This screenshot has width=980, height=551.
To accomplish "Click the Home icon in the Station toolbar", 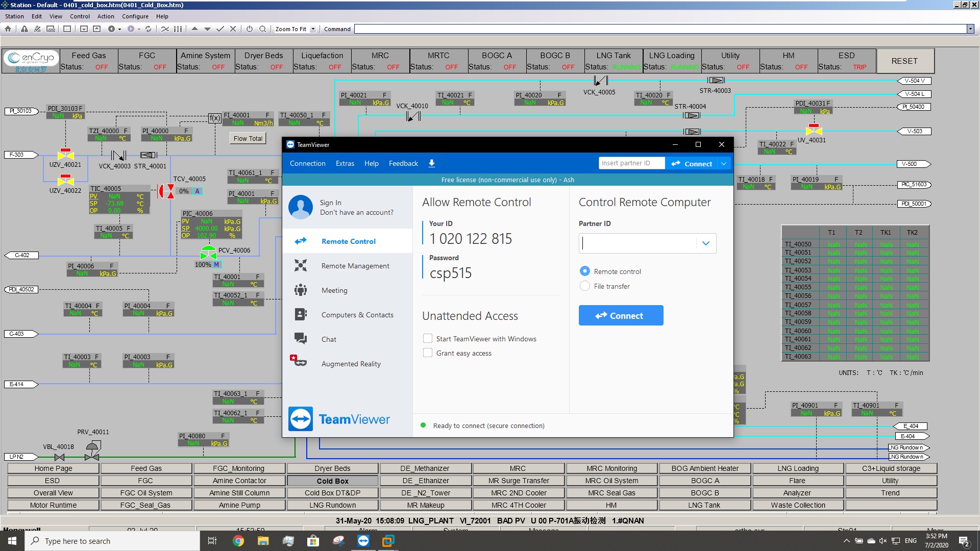I will tap(8, 29).
